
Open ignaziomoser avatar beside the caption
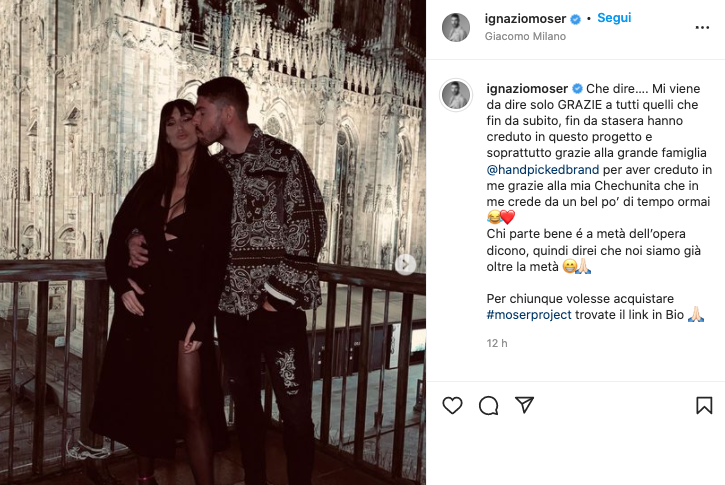(x=455, y=95)
